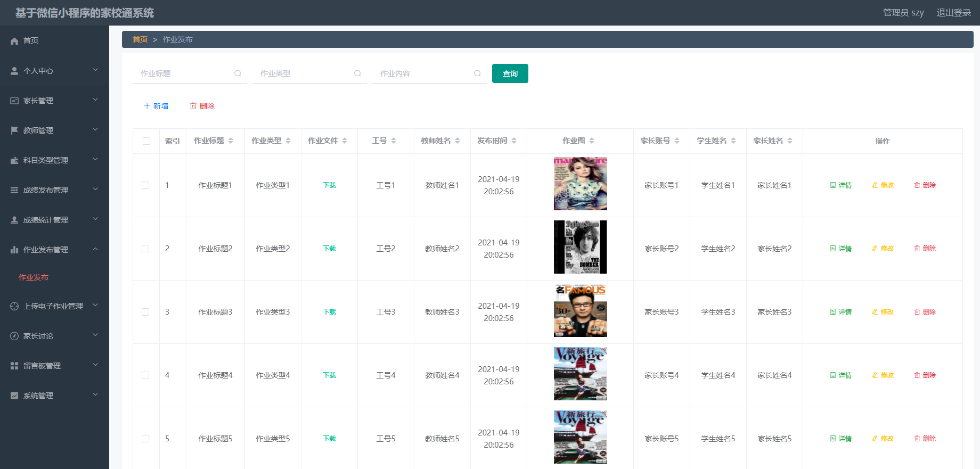Click the 作业标题 search input field
Screen dimensions: 980x469
[x=190, y=73]
